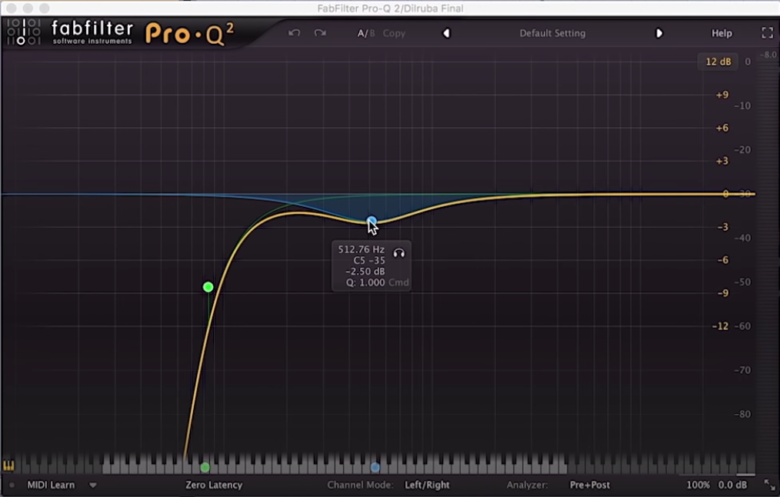The width and height of the screenshot is (780, 497).
Task: Select the green high-pass band node
Action: point(208,287)
